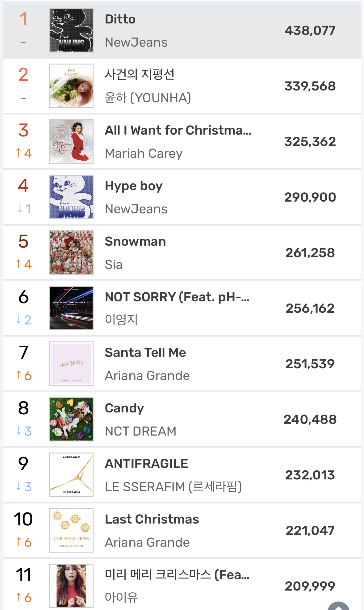Tap the Snowman album artwork

(71, 253)
